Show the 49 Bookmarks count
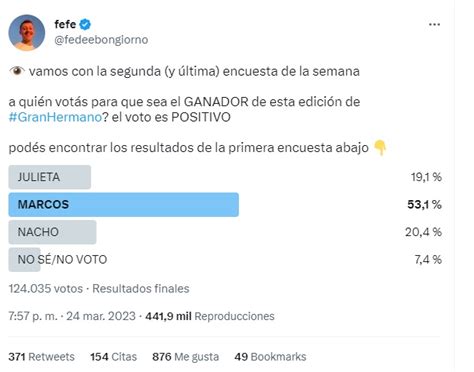 tap(270, 357)
